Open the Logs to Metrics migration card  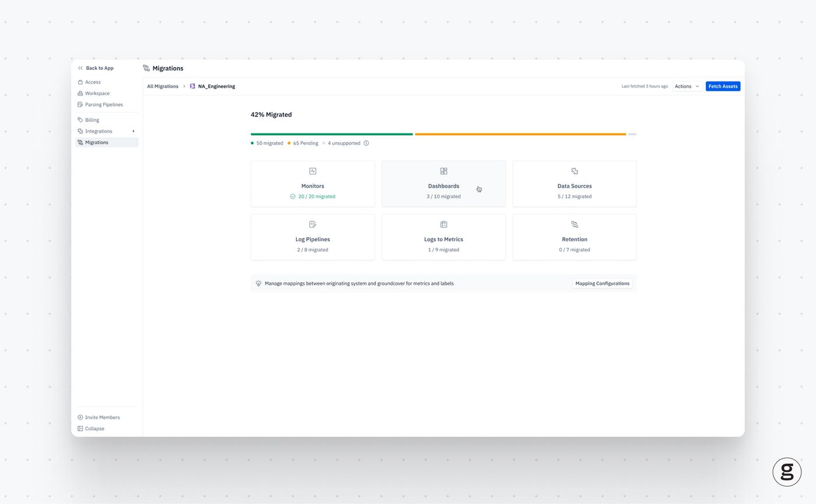[x=444, y=237]
